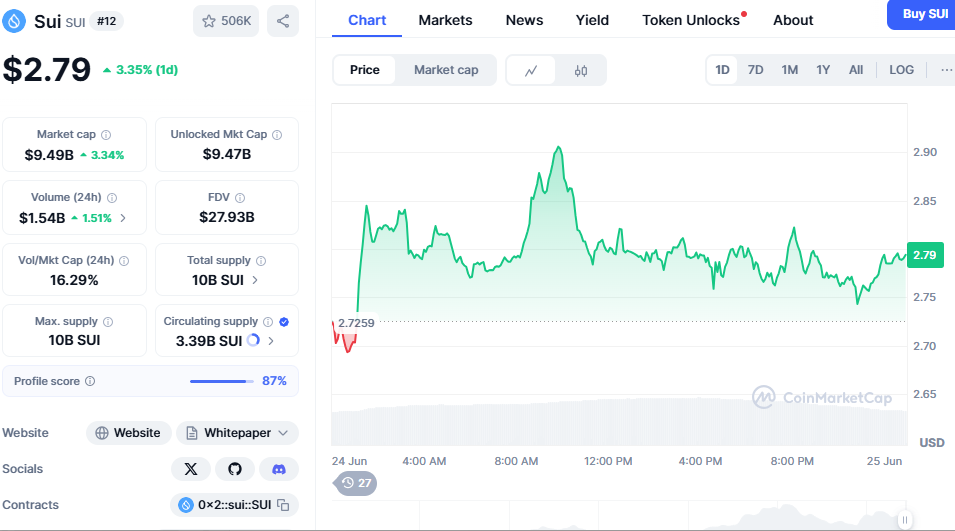Click the 2.7259 opening price label
The width and height of the screenshot is (955, 531).
click(x=356, y=323)
